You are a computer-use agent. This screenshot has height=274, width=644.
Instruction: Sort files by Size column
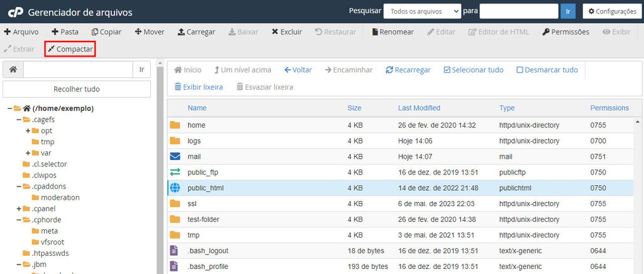pyautogui.click(x=355, y=108)
